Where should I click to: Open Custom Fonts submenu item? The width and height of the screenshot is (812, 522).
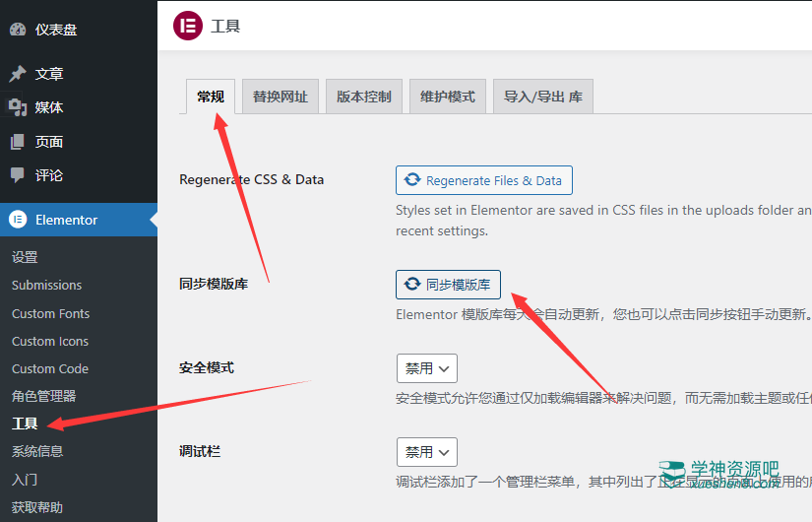coord(50,313)
